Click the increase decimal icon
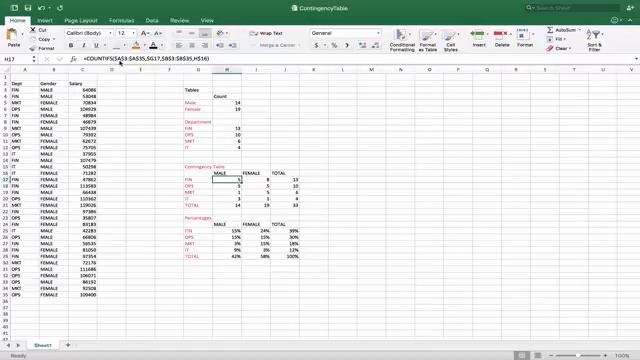Image resolution: width=640 pixels, height=360 pixels. (x=362, y=45)
